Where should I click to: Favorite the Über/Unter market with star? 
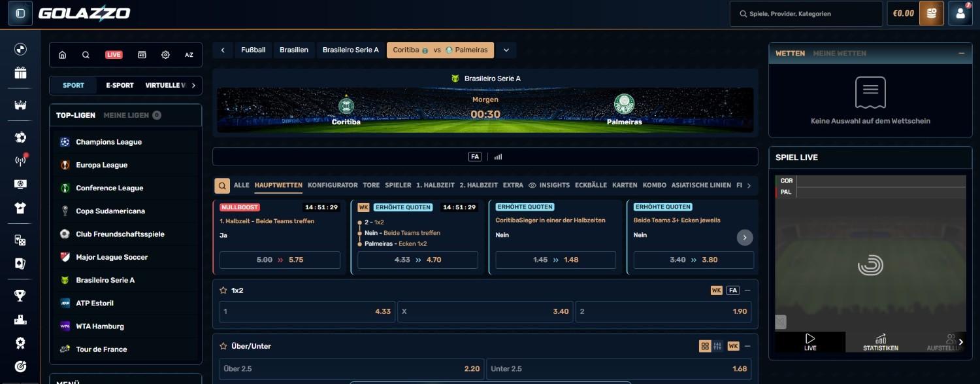tap(223, 346)
